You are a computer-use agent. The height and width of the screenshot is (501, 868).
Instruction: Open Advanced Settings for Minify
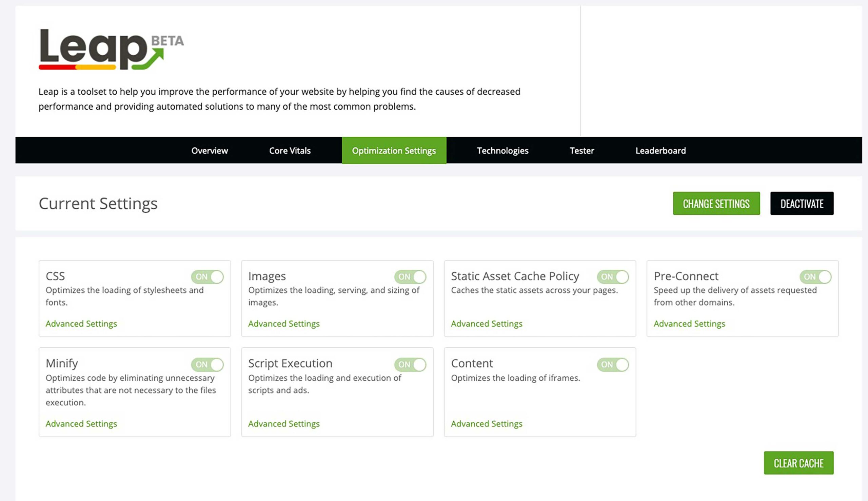(x=81, y=424)
